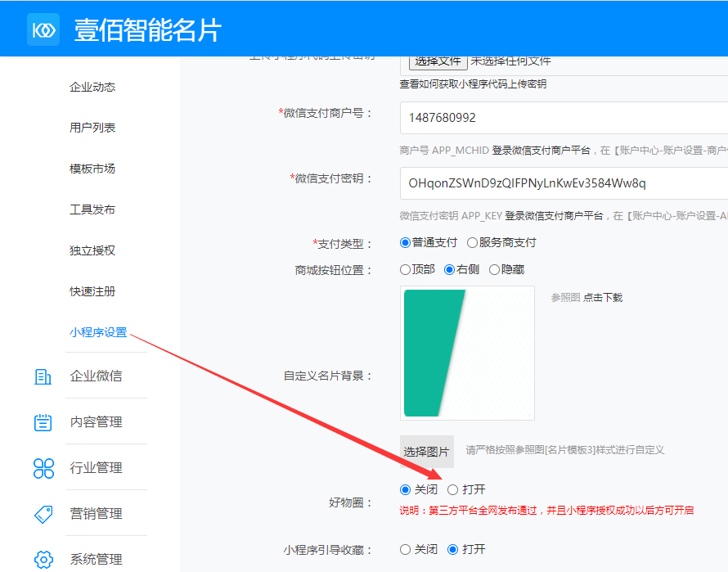
Task: Select 独立授权 in sidebar
Action: pyautogui.click(x=92, y=250)
